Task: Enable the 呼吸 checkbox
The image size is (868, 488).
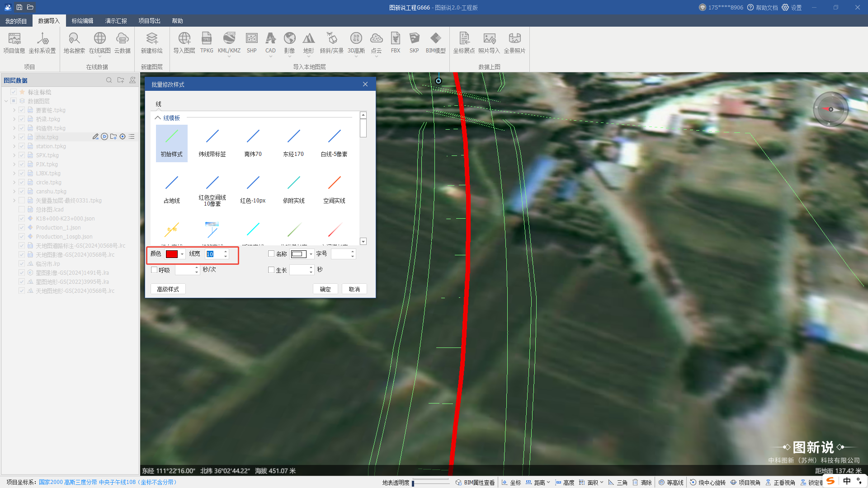Action: pyautogui.click(x=154, y=270)
